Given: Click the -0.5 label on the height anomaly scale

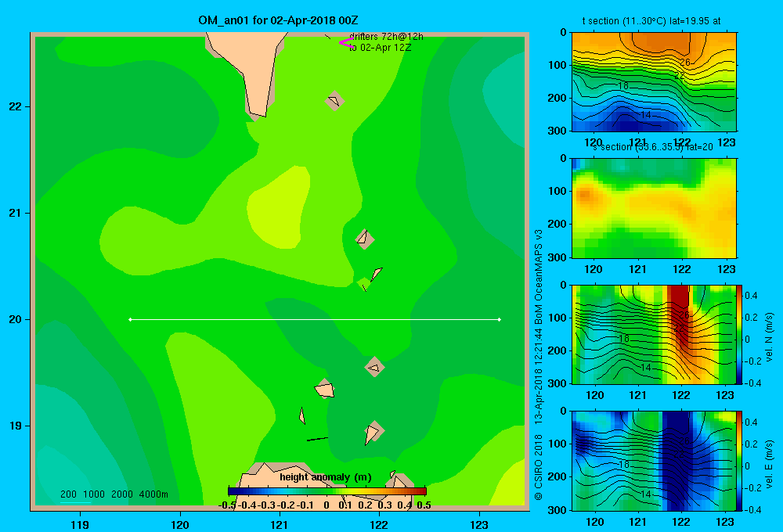Looking at the screenshot, I should click(x=227, y=505).
